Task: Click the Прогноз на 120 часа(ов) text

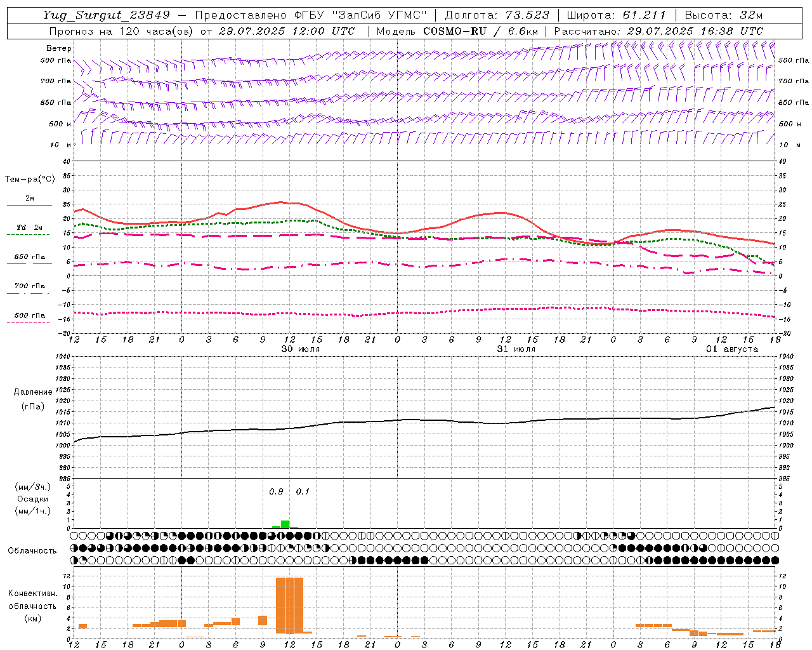Action: 122,31
